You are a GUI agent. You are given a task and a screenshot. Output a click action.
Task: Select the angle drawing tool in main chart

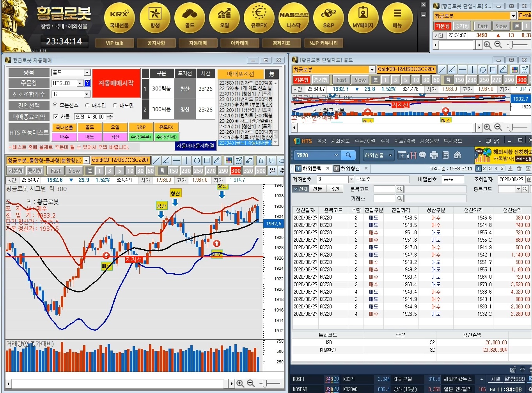(166, 160)
